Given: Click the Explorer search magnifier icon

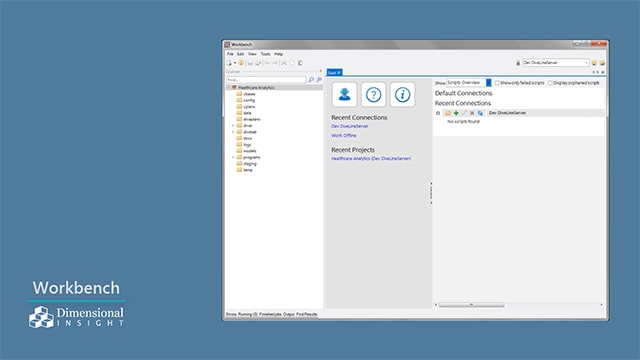Looking at the screenshot, I should pos(311,80).
